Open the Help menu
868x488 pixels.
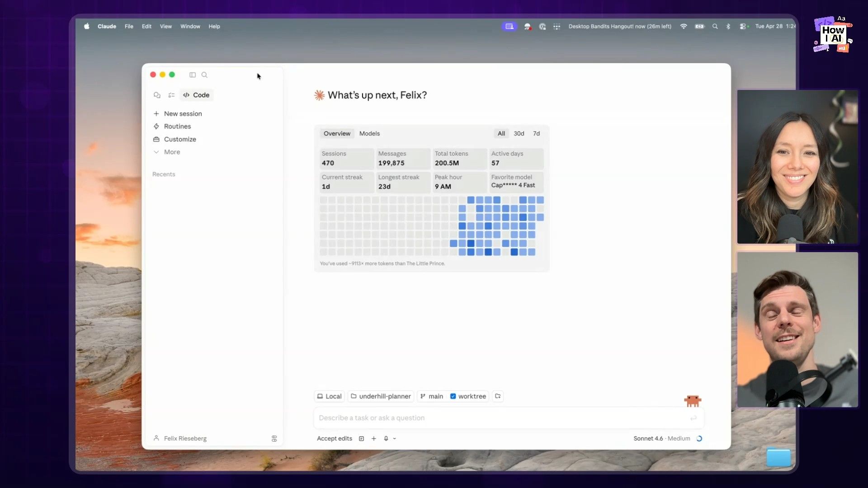(x=214, y=26)
